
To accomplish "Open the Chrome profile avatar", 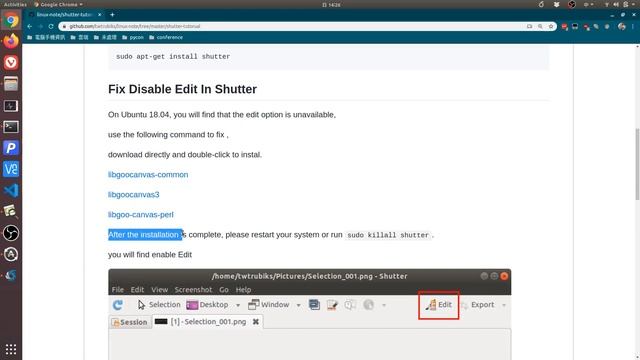I will [x=622, y=26].
